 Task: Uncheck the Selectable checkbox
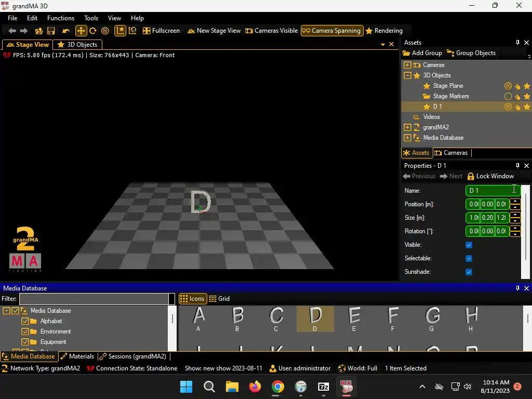pyautogui.click(x=469, y=259)
